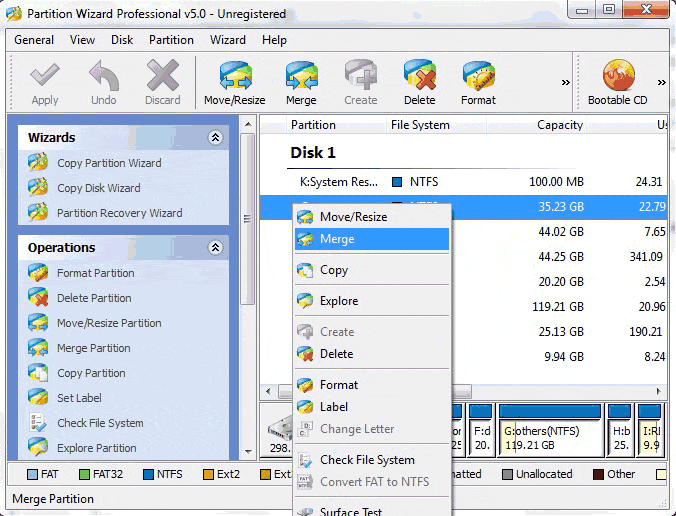676x516 pixels.
Task: Choose Merge in context menu
Action: pyautogui.click(x=372, y=239)
